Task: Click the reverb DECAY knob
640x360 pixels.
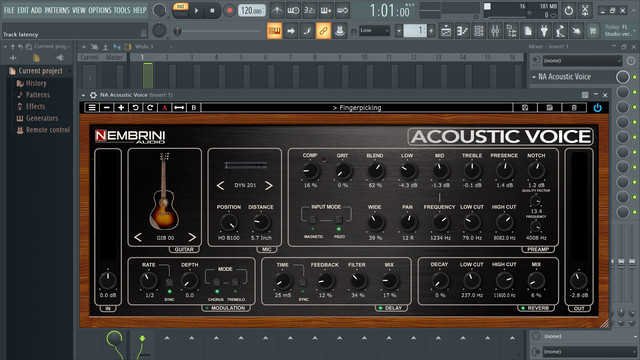Action: 440,281
